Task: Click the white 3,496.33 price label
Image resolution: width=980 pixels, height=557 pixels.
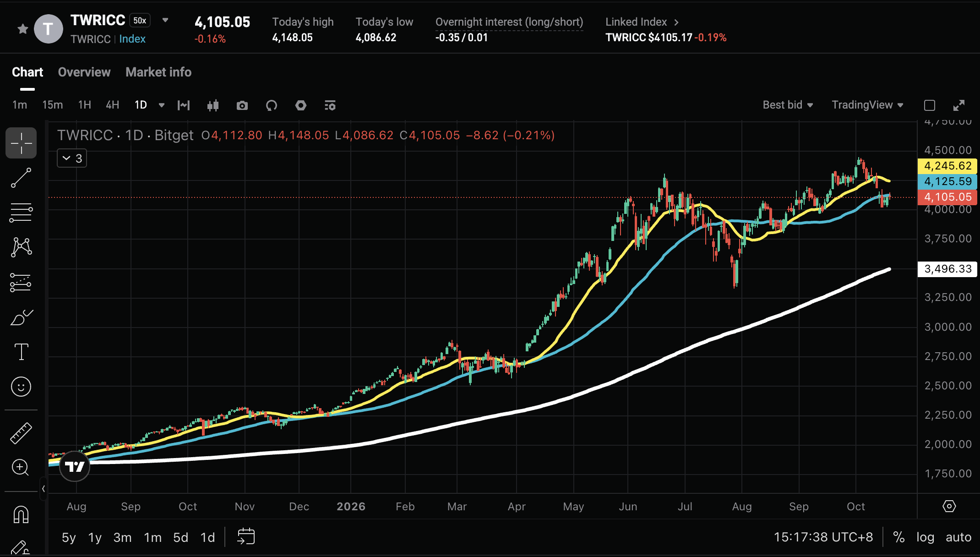Action: click(x=947, y=269)
